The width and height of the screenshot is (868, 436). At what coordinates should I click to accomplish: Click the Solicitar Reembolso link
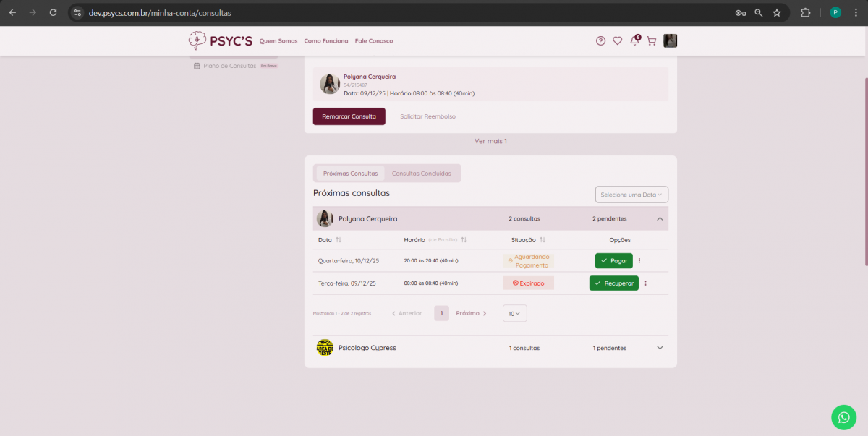[427, 116]
